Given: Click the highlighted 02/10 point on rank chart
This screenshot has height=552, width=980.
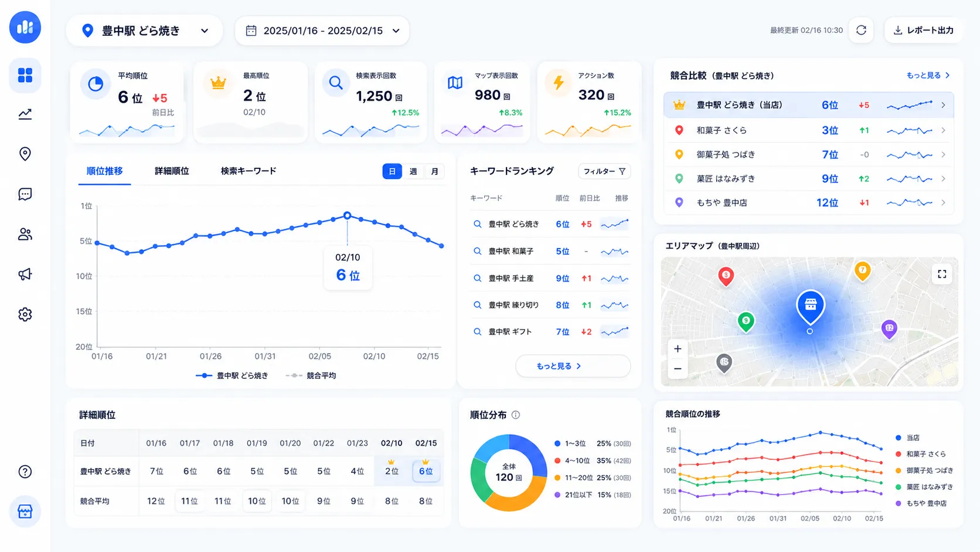Looking at the screenshot, I should [347, 216].
